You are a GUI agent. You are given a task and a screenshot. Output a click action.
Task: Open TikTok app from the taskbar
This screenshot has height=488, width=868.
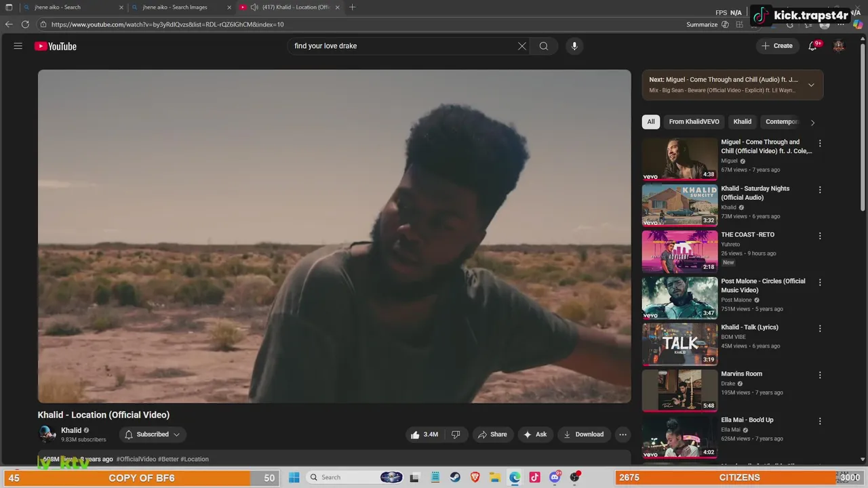pyautogui.click(x=535, y=477)
